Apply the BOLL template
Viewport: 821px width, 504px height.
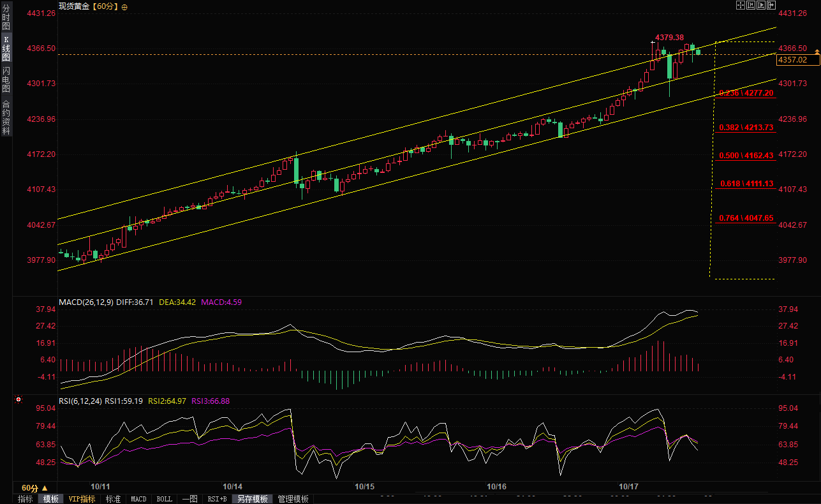(164, 499)
